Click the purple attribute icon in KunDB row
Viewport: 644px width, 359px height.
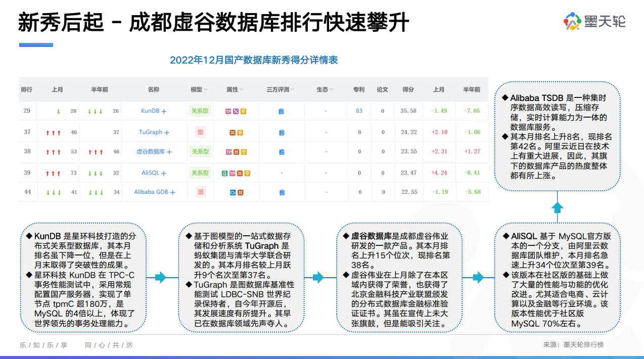coord(236,111)
